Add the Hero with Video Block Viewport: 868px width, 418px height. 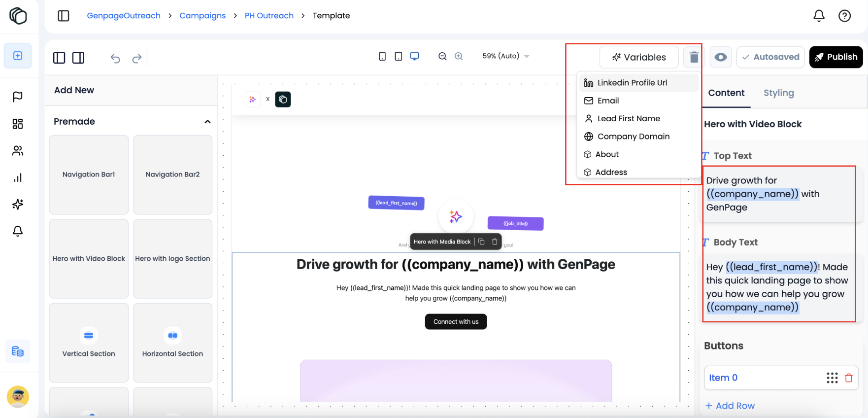tap(89, 259)
